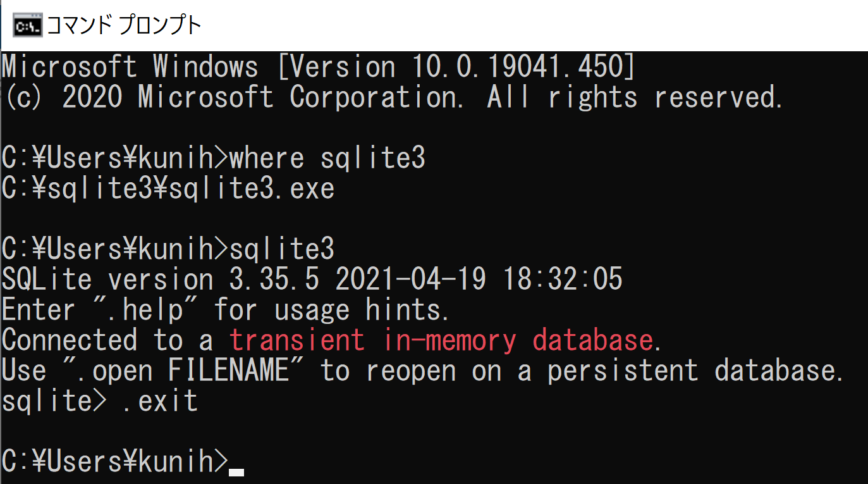
Task: Click the blinking cursor at the last prompt
Action: 236,472
